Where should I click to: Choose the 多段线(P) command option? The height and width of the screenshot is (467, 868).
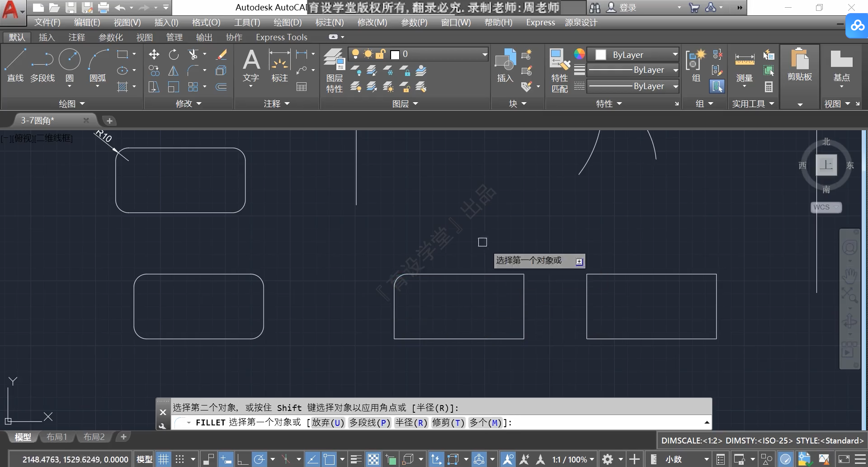(x=369, y=422)
